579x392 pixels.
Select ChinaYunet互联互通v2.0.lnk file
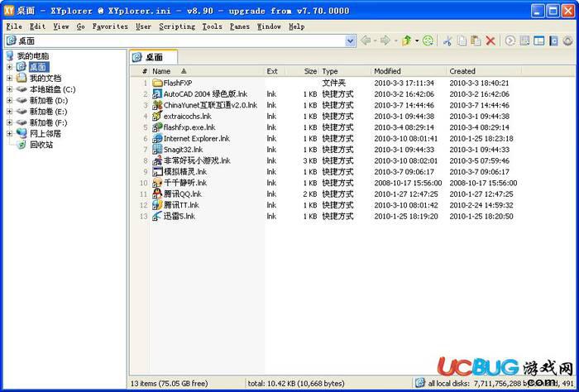(210, 105)
